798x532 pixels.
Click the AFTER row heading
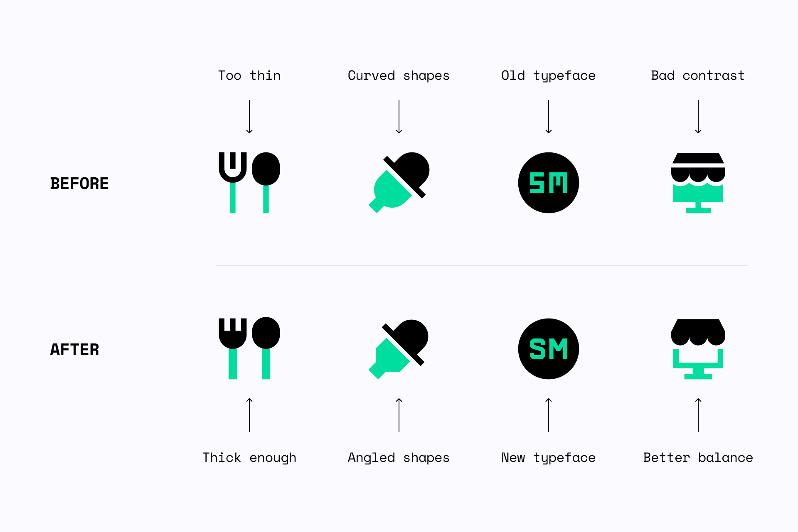coord(75,349)
